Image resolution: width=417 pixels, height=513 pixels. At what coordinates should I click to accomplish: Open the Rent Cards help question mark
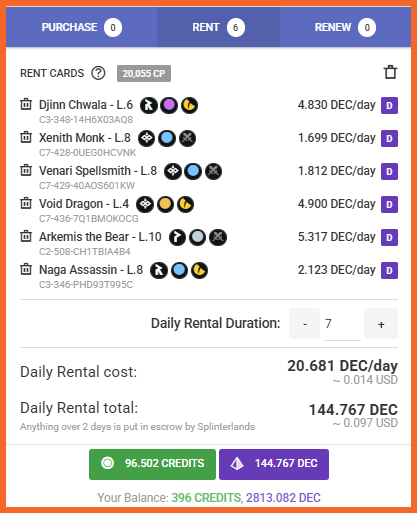point(98,73)
